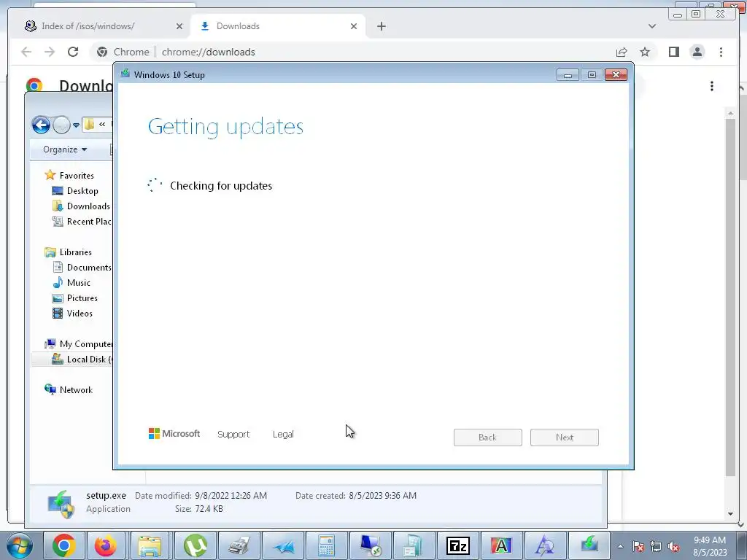Viewport: 747px width, 560px height.
Task: Open the Start menu orb
Action: pyautogui.click(x=20, y=545)
